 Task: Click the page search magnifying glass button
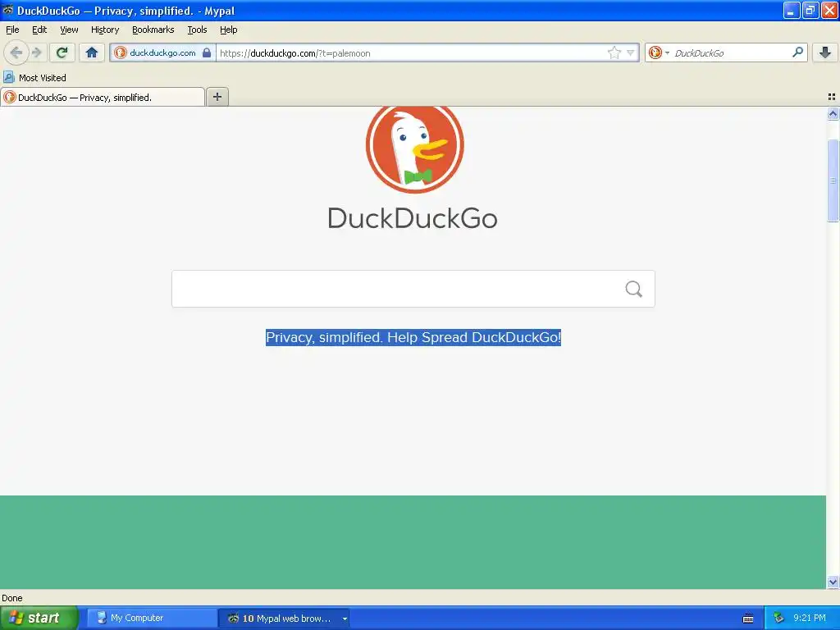click(634, 289)
